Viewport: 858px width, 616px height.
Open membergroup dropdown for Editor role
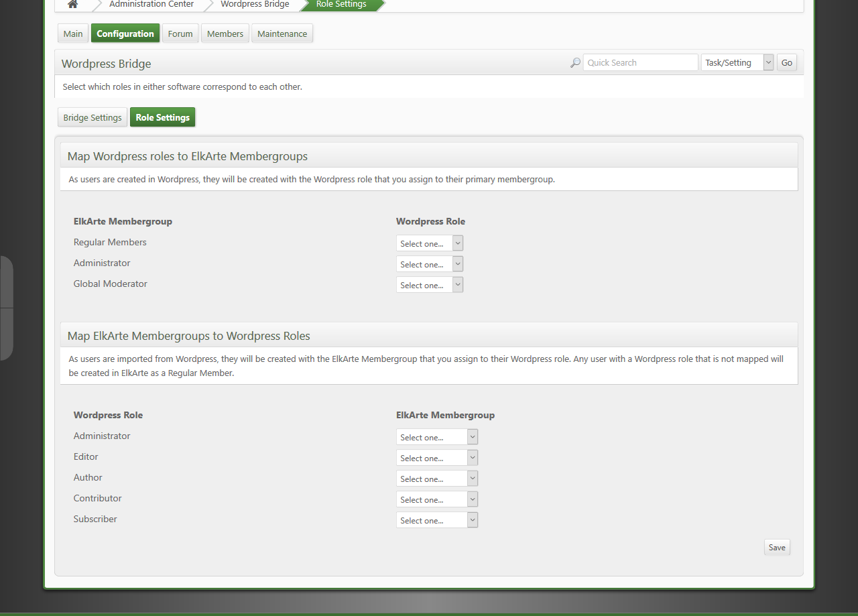(x=437, y=458)
